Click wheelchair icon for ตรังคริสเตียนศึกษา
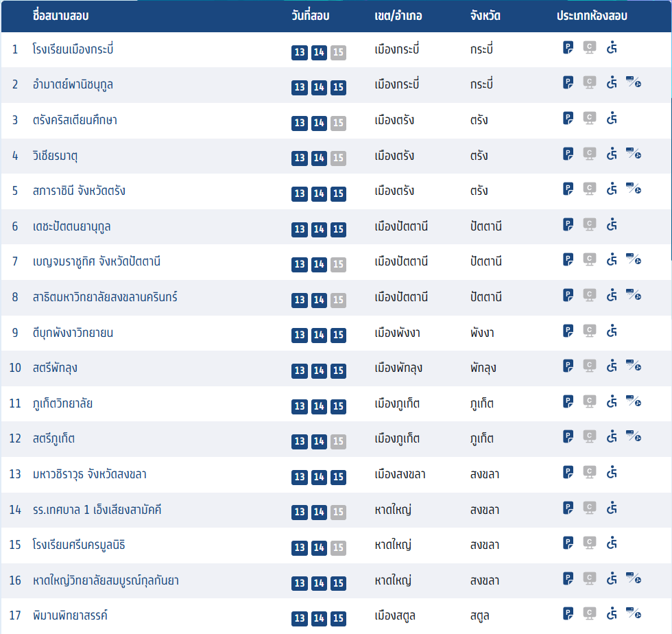The width and height of the screenshot is (672, 634). (x=612, y=119)
